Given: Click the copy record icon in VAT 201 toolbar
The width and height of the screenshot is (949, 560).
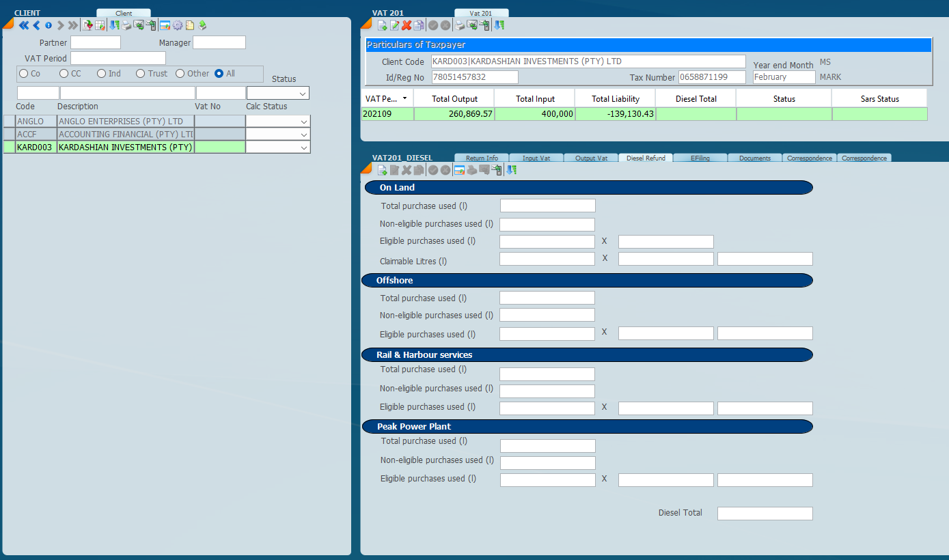Looking at the screenshot, I should point(417,26).
